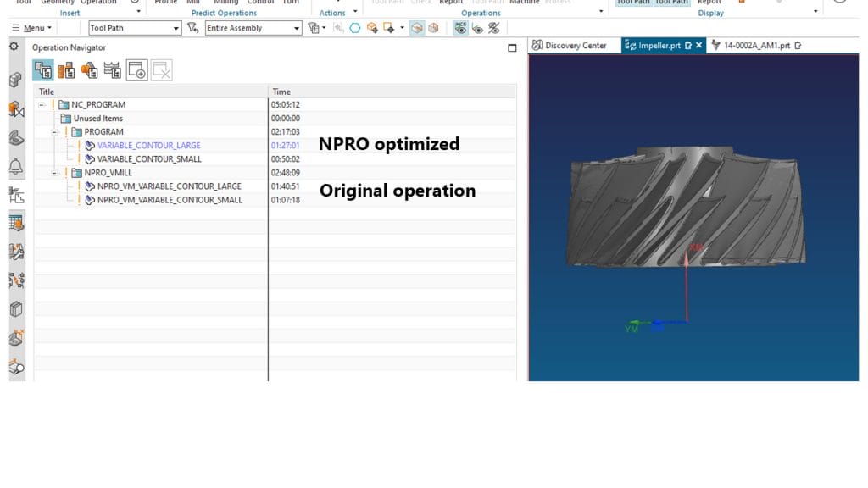Toggle the hide tool path crossed-eye icon
This screenshot has height=488, width=868.
coord(492,28)
